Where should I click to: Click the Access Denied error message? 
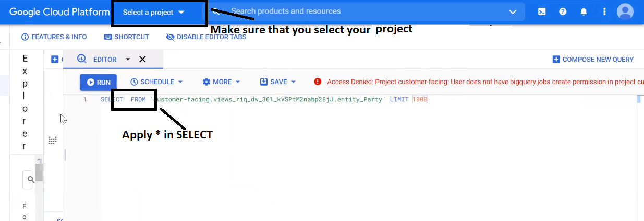coord(485,82)
